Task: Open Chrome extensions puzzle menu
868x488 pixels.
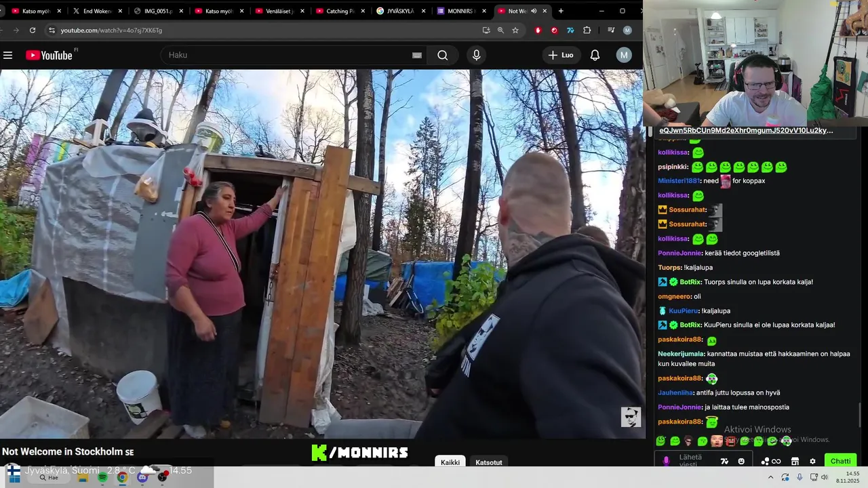Action: coord(587,30)
